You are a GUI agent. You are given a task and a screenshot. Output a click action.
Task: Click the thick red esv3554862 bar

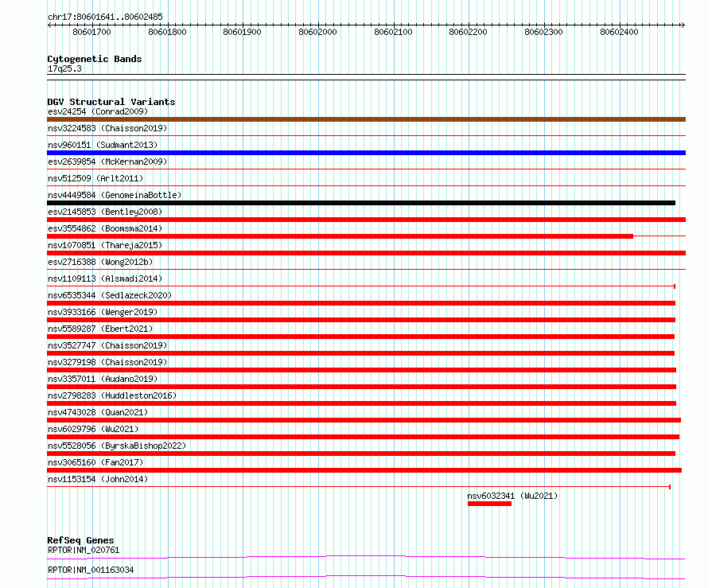click(340, 236)
